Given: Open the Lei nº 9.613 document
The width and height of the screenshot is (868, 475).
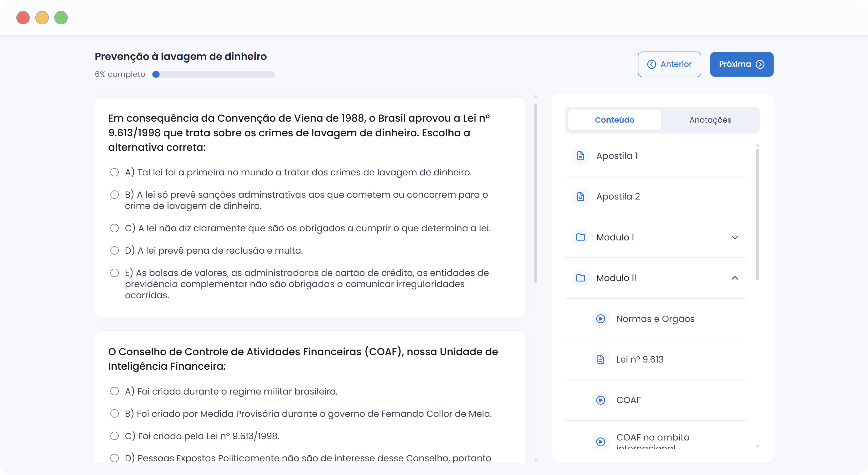Looking at the screenshot, I should click(655, 359).
